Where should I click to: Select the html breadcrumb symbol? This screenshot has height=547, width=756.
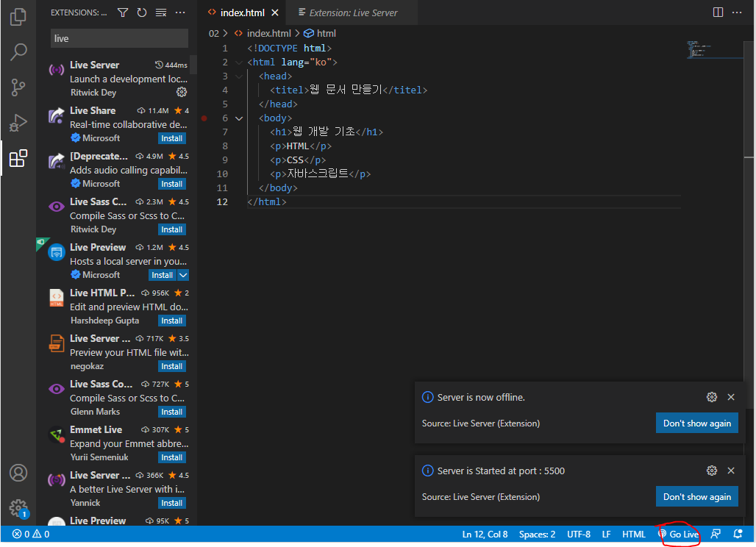click(320, 33)
